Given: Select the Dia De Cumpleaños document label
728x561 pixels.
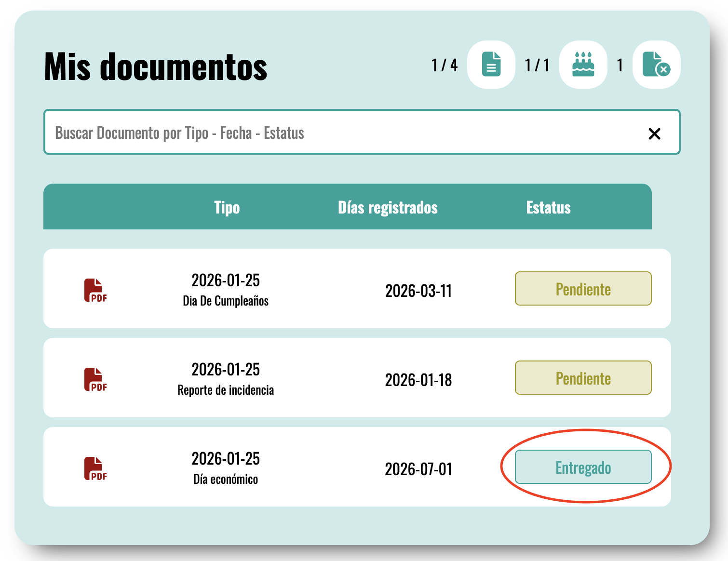Looking at the screenshot, I should [x=226, y=301].
